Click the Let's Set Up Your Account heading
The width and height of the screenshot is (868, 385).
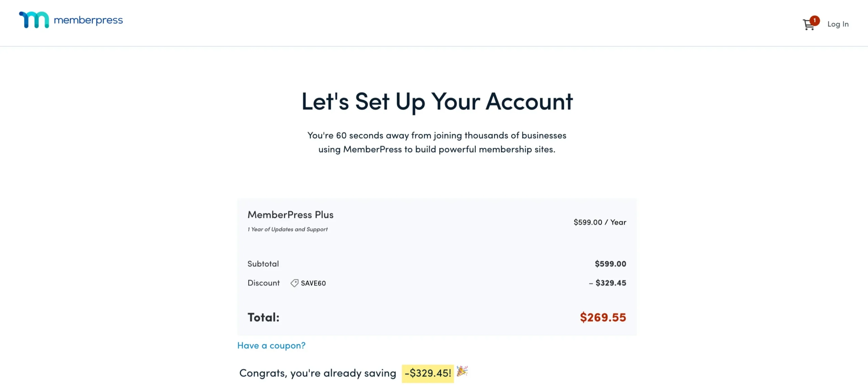pyautogui.click(x=437, y=101)
